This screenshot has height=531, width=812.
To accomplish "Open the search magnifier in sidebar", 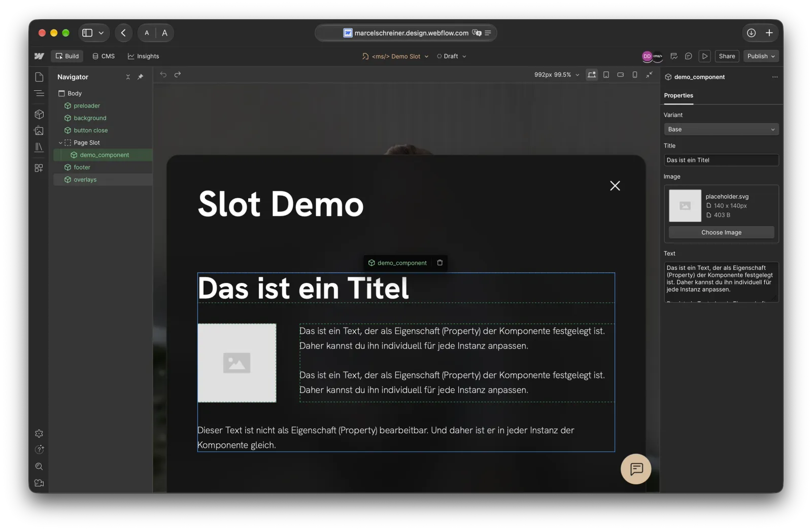I will point(39,467).
